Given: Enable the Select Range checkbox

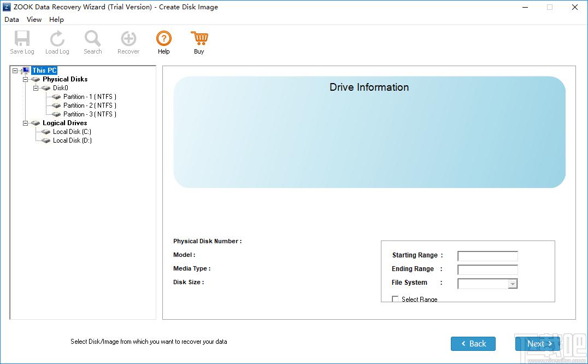Looking at the screenshot, I should coord(395,299).
